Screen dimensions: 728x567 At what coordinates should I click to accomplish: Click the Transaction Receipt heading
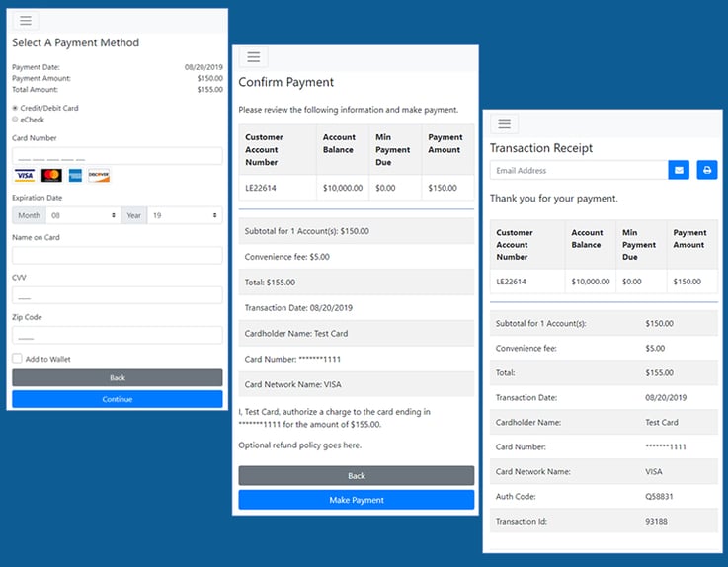[x=541, y=148]
